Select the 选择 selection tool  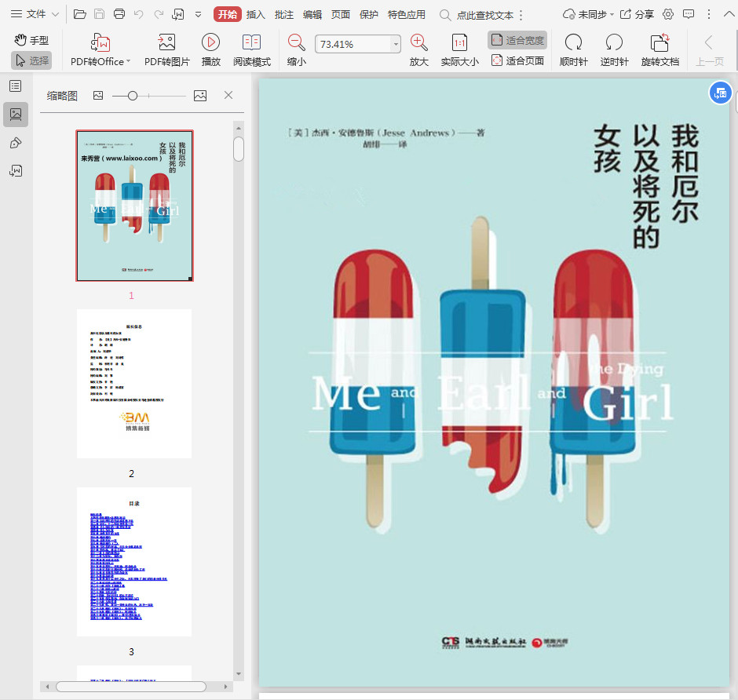click(x=31, y=60)
